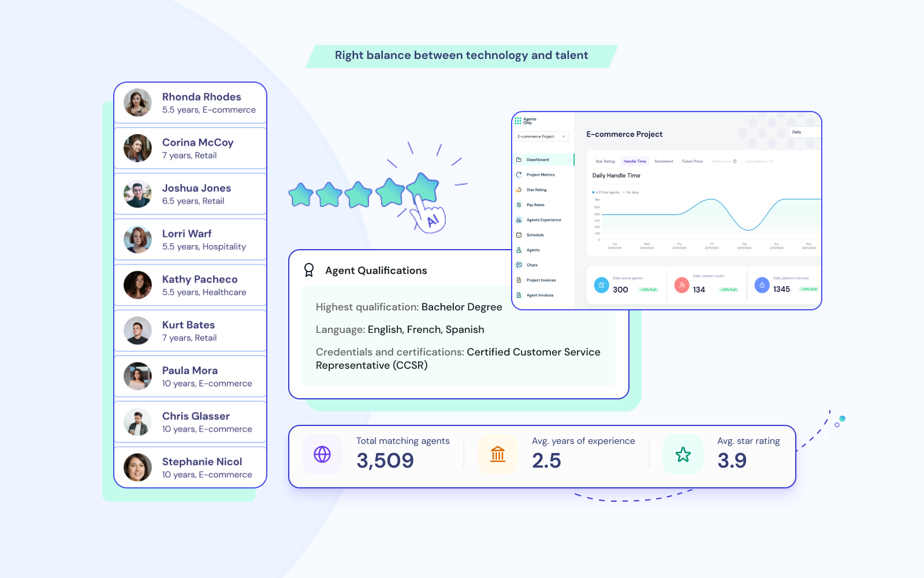This screenshot has width=924, height=578.
Task: Click Chris Glasser's profile photo
Action: tap(137, 422)
